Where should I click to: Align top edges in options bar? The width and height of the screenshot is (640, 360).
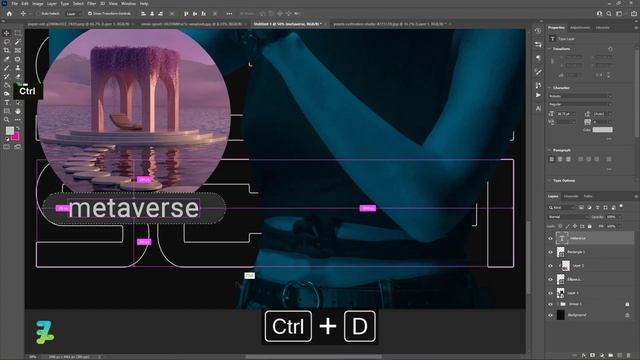186,13
